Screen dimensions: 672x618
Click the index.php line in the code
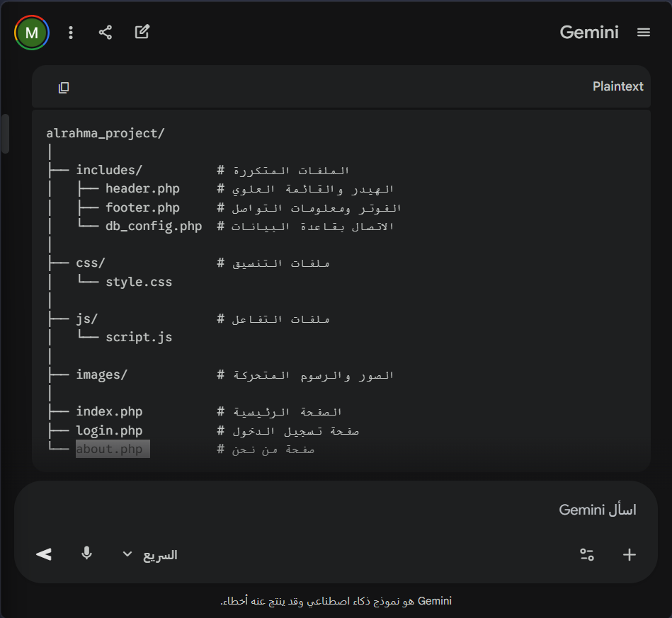click(x=109, y=412)
